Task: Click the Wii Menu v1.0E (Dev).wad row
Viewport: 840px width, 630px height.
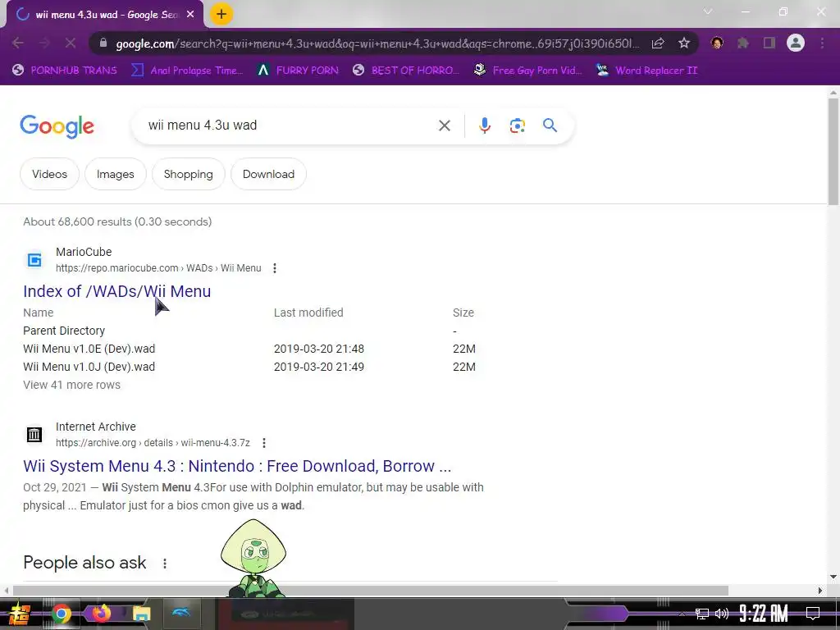Action: 249,349
